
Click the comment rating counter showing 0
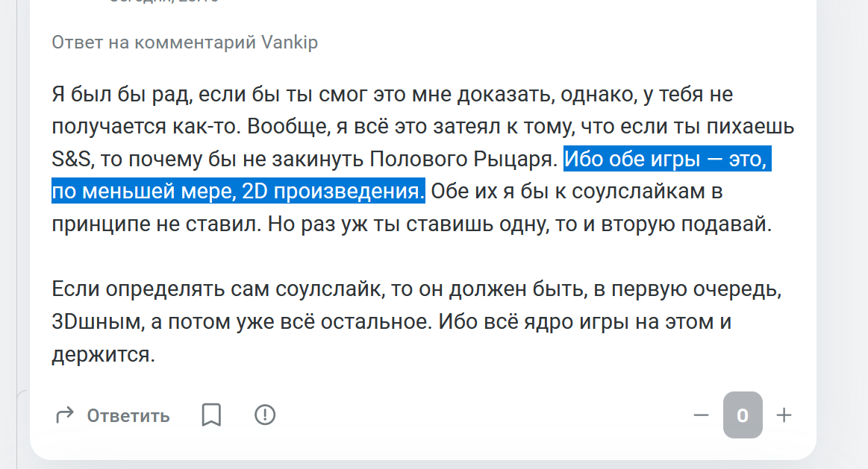(x=743, y=415)
